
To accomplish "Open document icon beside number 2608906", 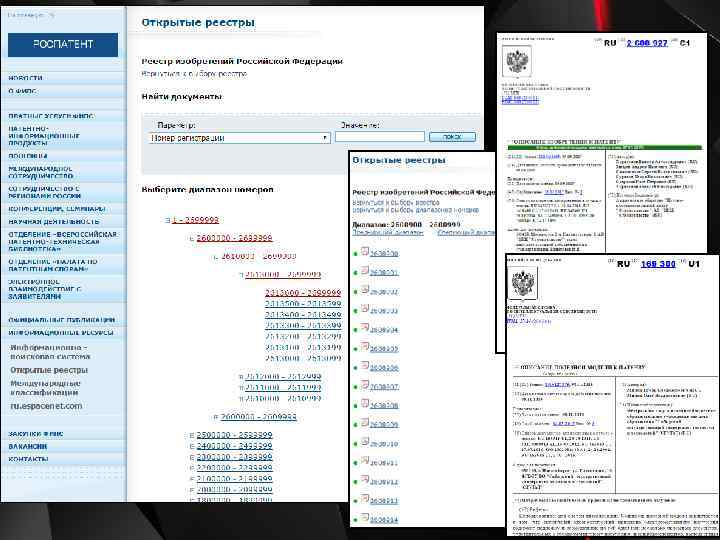I will click(x=365, y=366).
